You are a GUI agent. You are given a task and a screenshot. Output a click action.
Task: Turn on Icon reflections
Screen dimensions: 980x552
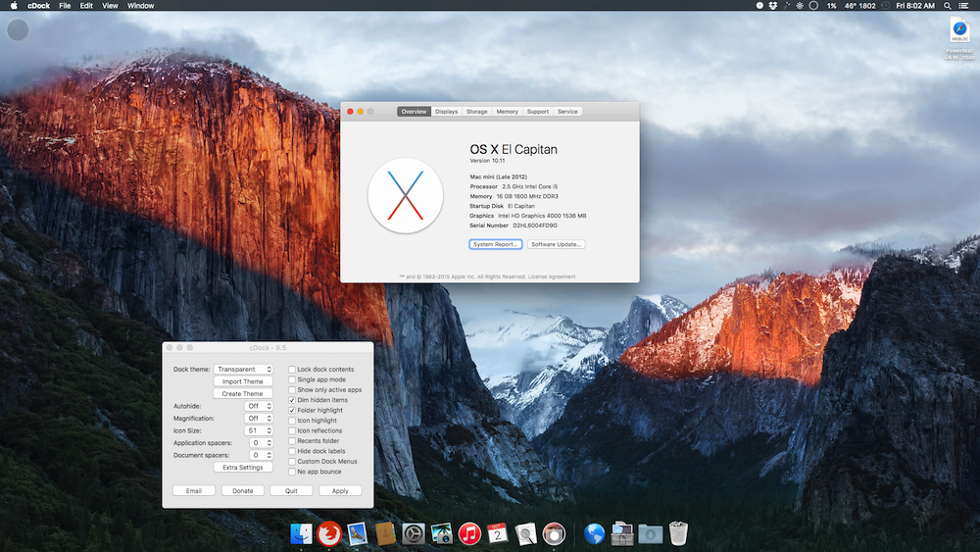(x=292, y=430)
